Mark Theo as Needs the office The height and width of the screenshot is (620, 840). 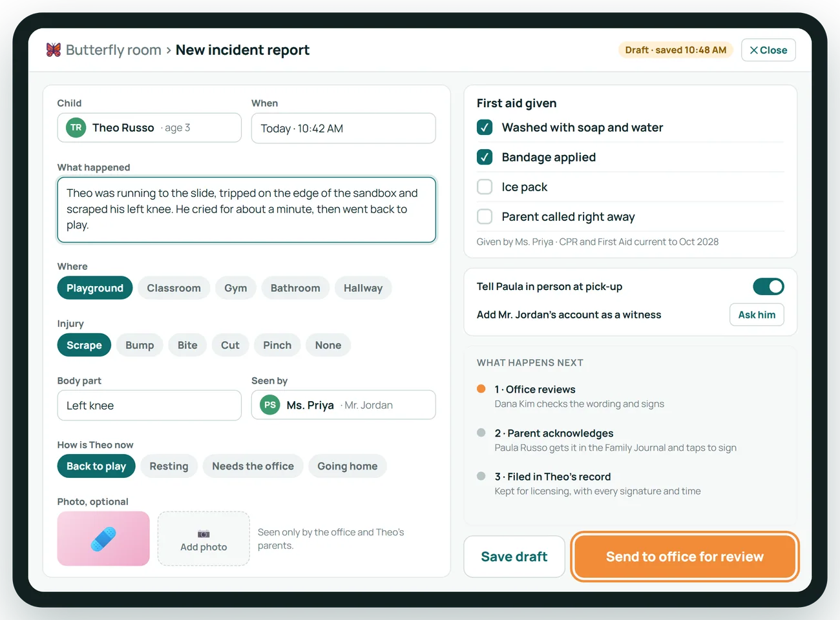click(253, 466)
